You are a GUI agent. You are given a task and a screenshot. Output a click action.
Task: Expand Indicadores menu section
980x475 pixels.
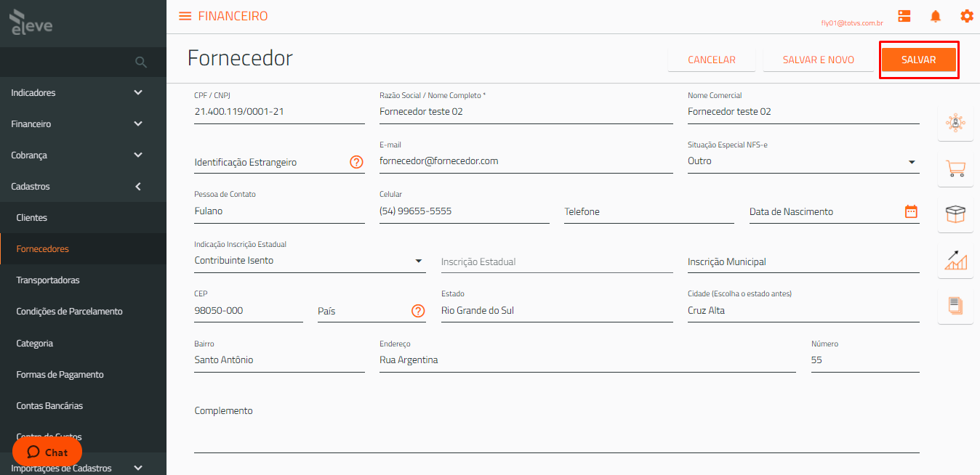[83, 93]
